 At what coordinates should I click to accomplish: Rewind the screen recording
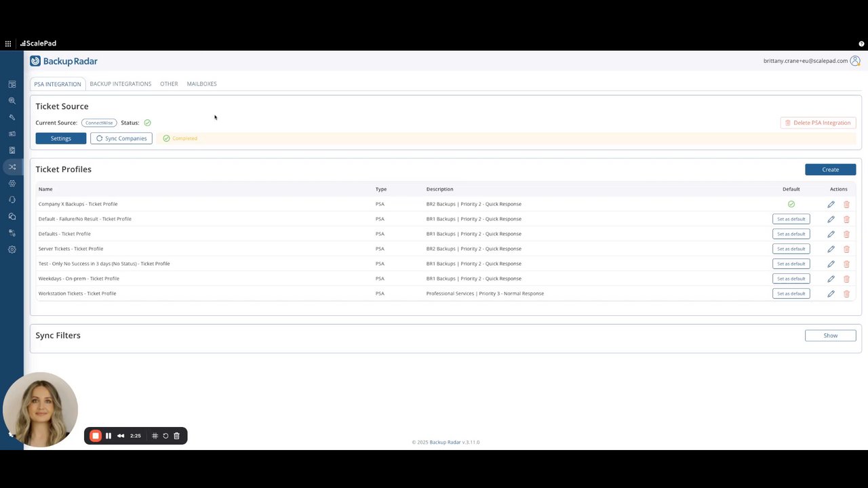click(x=121, y=436)
